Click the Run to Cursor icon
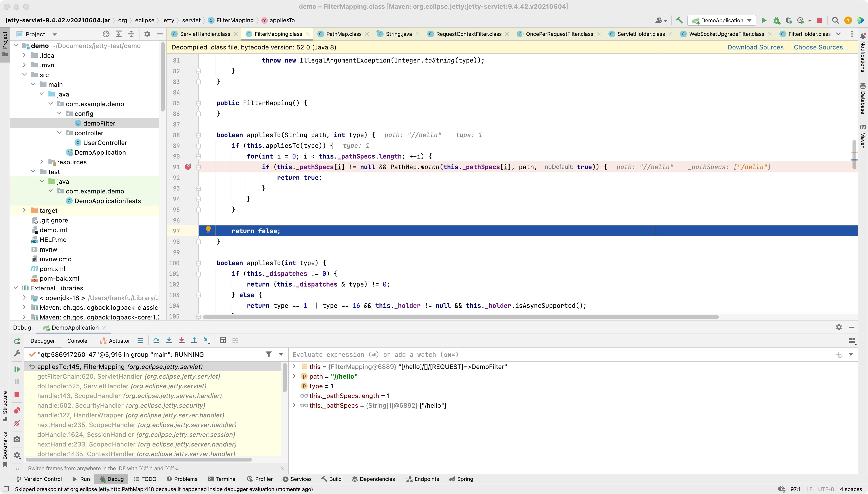868x494 pixels. 207,340
